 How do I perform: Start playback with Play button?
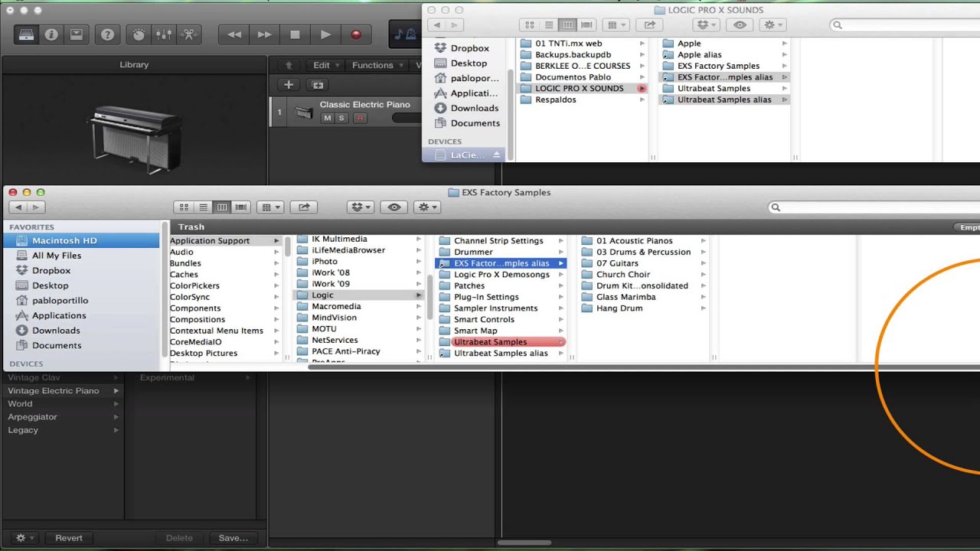[x=325, y=34]
